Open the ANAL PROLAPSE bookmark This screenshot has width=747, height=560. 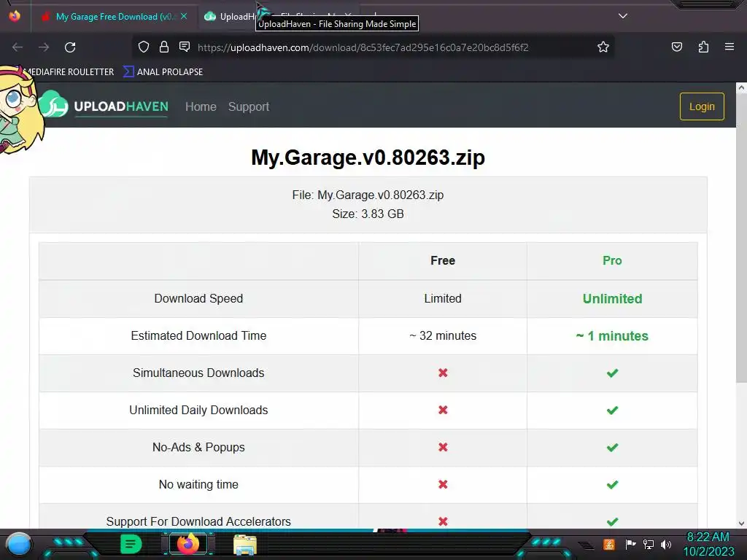(x=163, y=72)
